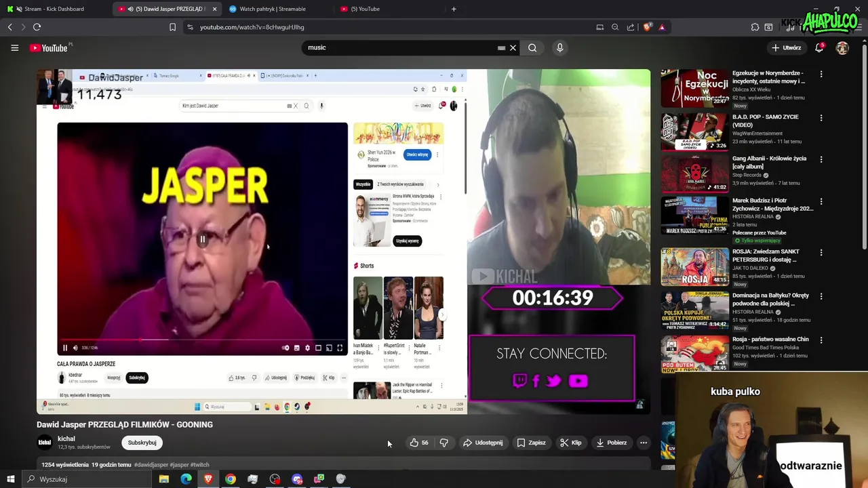Viewport: 868px width, 488px height.
Task: Open the Brave Shields lion icon
Action: [x=647, y=27]
